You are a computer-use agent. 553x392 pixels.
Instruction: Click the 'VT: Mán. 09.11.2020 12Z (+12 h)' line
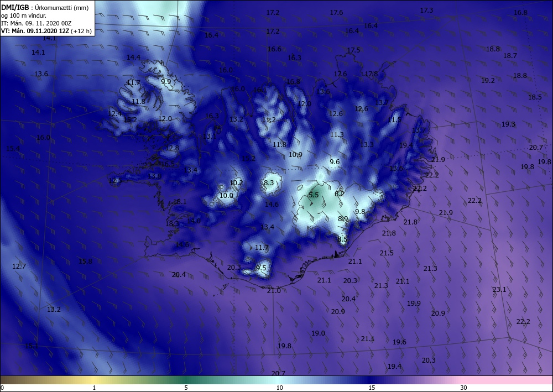point(46,31)
